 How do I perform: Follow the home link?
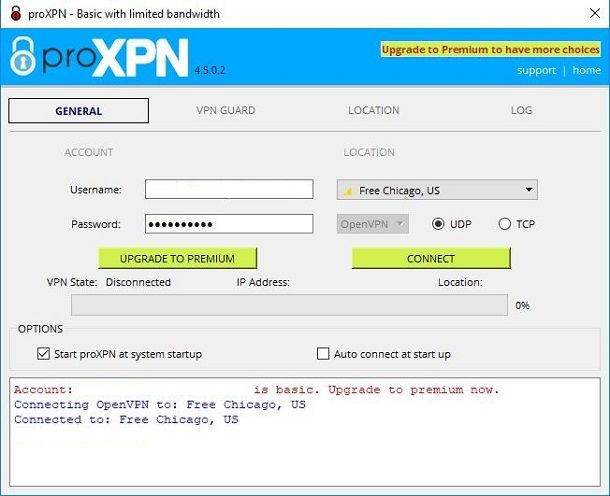coord(586,70)
